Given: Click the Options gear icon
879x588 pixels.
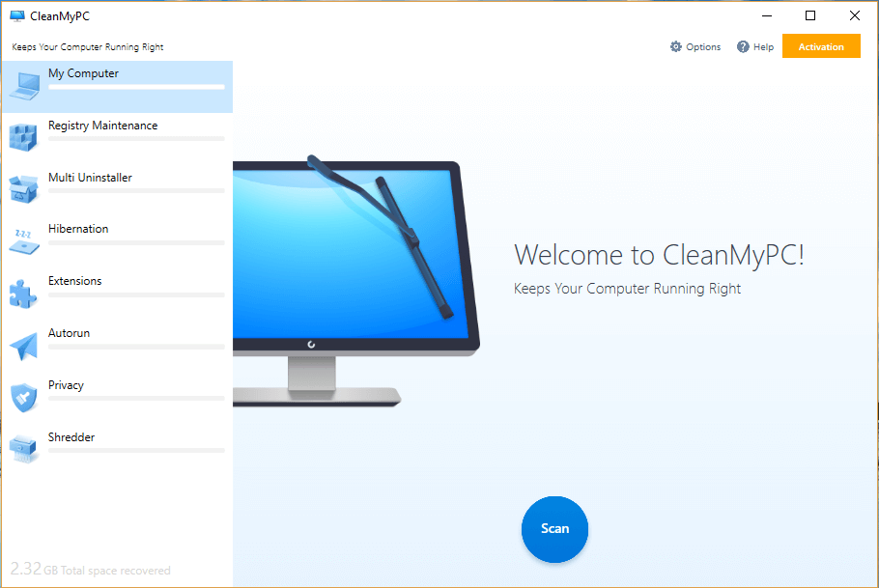Looking at the screenshot, I should click(x=676, y=46).
